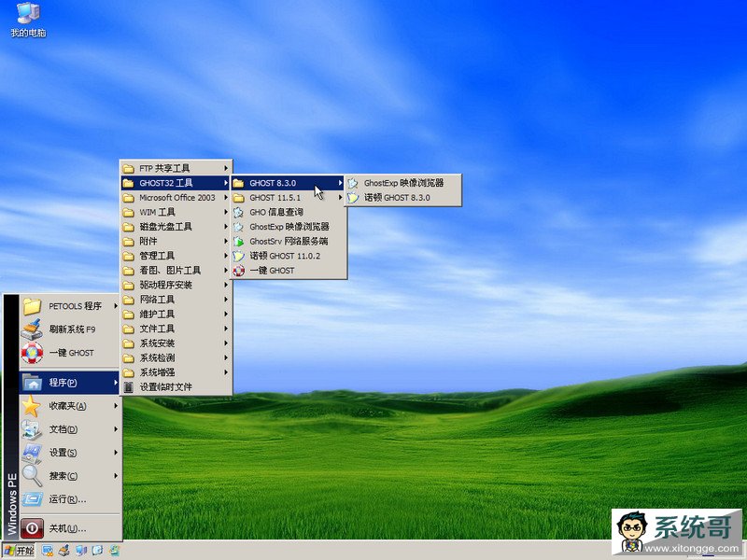747x560 pixels.
Task: Click the brush icon on the taskbar
Action: point(63,551)
